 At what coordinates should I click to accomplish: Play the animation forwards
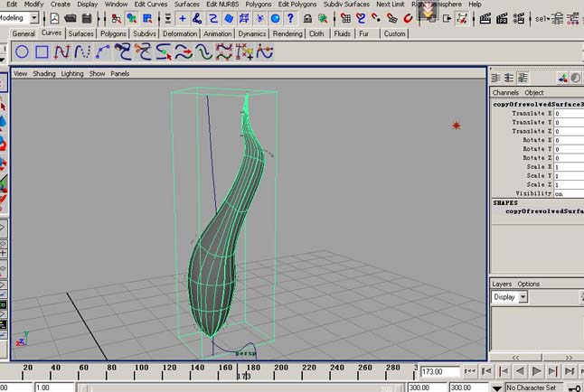[536, 371]
